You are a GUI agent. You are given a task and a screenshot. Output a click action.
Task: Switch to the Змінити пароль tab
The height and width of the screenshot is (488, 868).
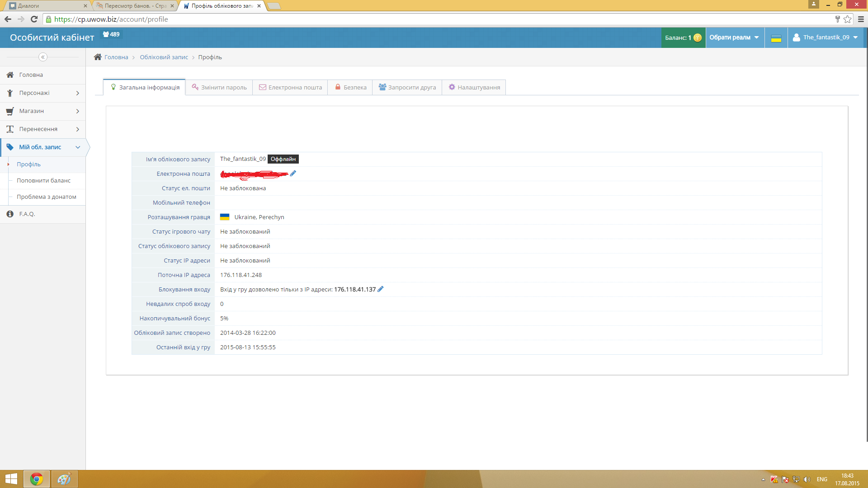pyautogui.click(x=219, y=87)
